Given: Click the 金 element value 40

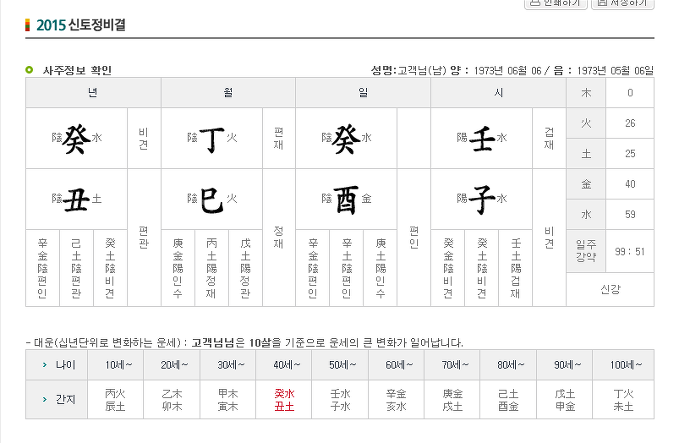Looking at the screenshot, I should point(630,184).
